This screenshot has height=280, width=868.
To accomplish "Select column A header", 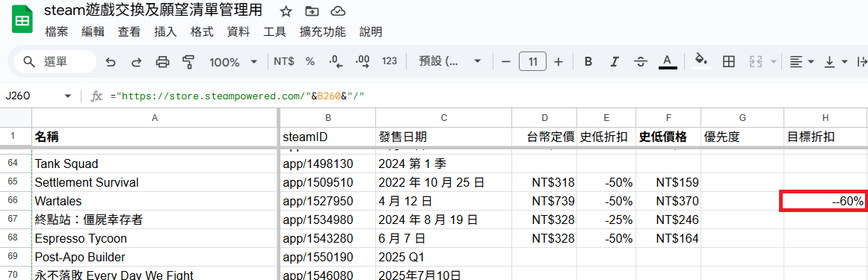I will point(155,117).
